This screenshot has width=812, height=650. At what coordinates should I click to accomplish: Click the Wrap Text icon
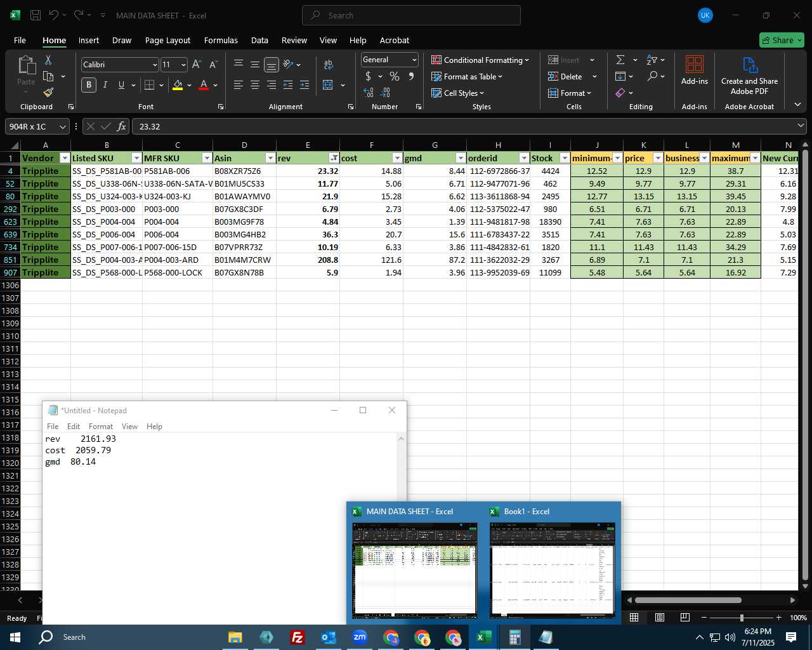[x=328, y=64]
